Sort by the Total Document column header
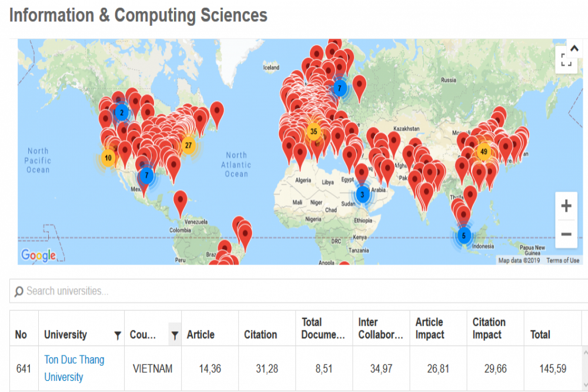The image size is (588, 392). [323, 329]
